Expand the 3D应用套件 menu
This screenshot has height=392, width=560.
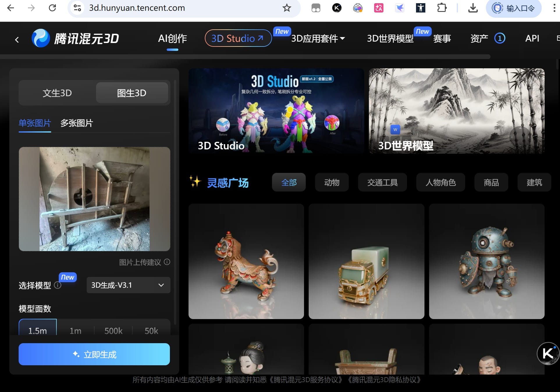click(318, 38)
